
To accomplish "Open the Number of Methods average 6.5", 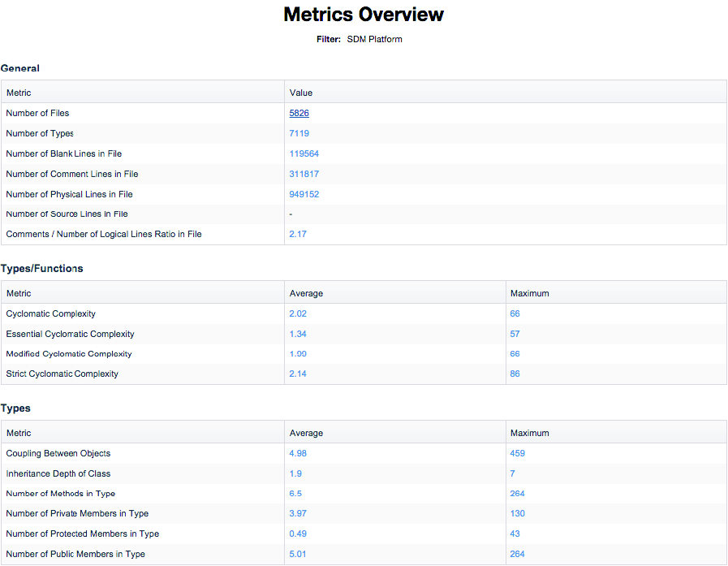I will point(295,494).
